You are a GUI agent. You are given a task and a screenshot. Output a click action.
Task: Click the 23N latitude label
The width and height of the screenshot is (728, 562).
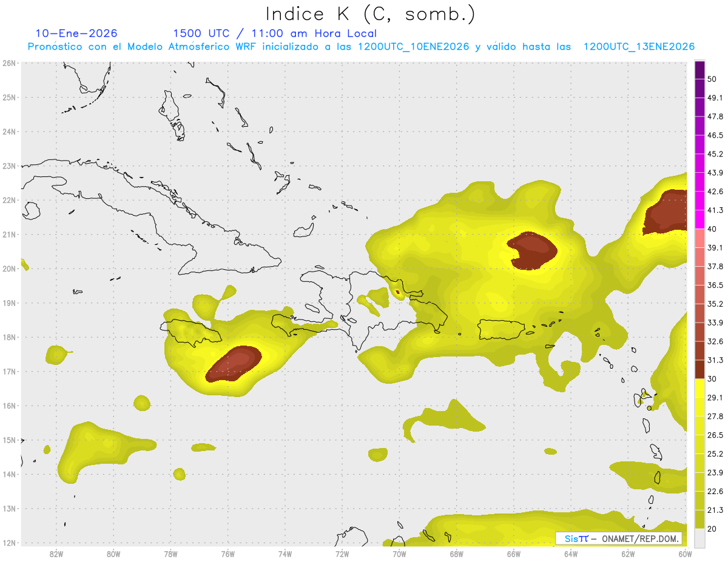pos(10,166)
